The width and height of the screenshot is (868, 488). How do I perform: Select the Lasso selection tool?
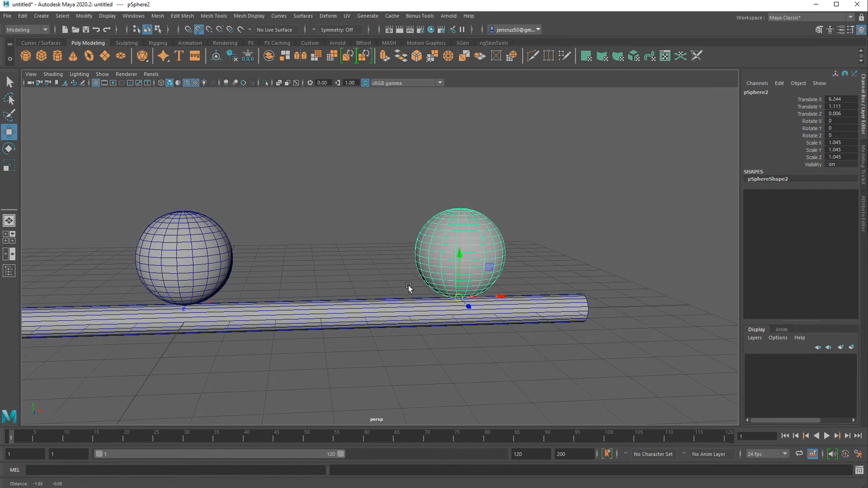click(9, 99)
